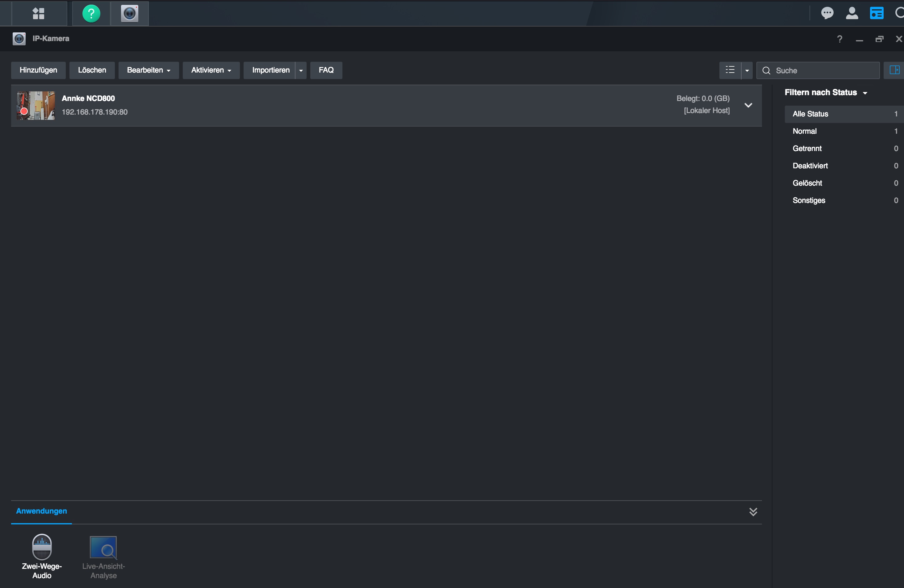Viewport: 904px width, 588px height.
Task: Open the list view options dropdown arrow
Action: point(747,71)
